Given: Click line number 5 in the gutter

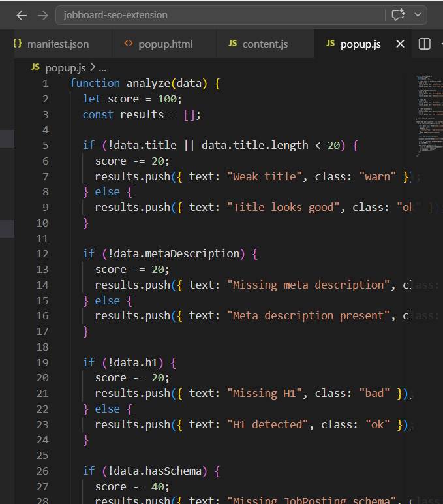Looking at the screenshot, I should pyautogui.click(x=45, y=145).
